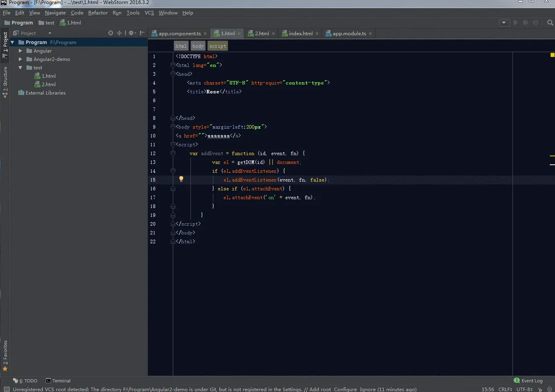The width and height of the screenshot is (555, 392).
Task: Switch to the index.html editor tab
Action: tap(300, 34)
